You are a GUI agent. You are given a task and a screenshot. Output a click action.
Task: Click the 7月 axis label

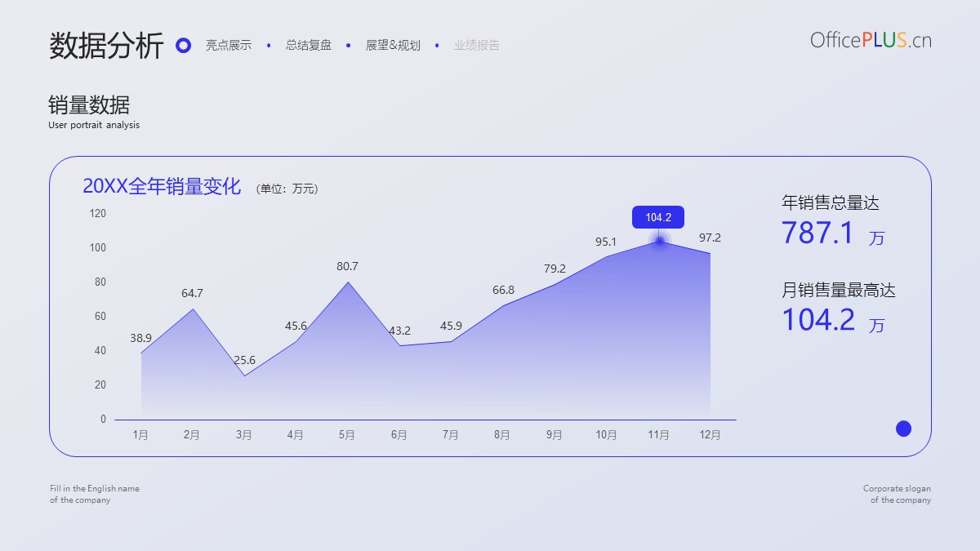451,435
